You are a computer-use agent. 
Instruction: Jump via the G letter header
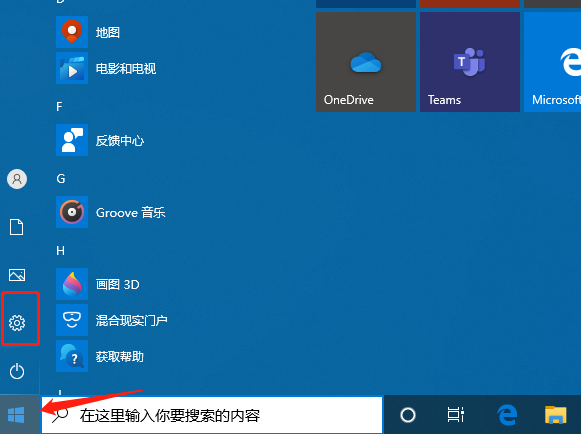click(60, 179)
